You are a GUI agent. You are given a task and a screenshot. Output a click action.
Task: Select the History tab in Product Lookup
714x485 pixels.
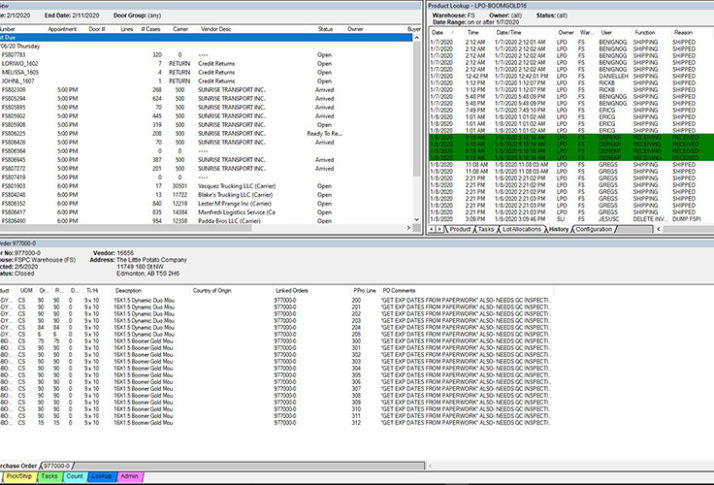tap(559, 229)
